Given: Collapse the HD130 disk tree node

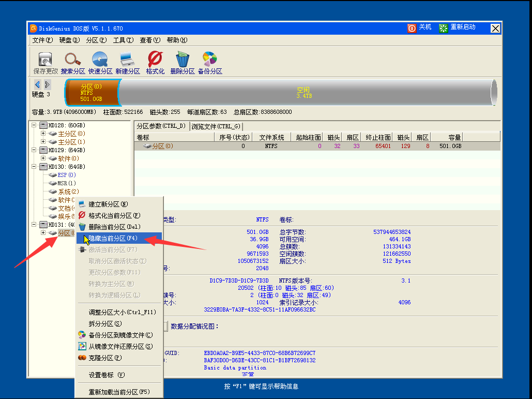Looking at the screenshot, I should point(34,167).
